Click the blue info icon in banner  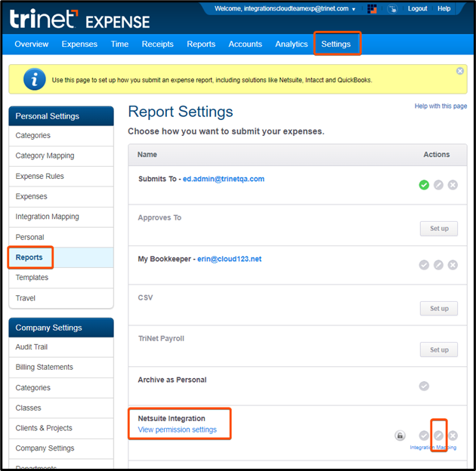tap(35, 79)
